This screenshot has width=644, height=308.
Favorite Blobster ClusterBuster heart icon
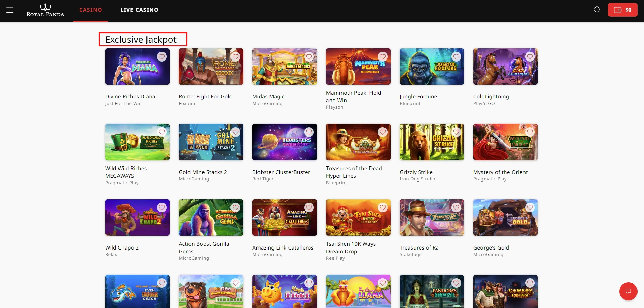click(x=309, y=132)
